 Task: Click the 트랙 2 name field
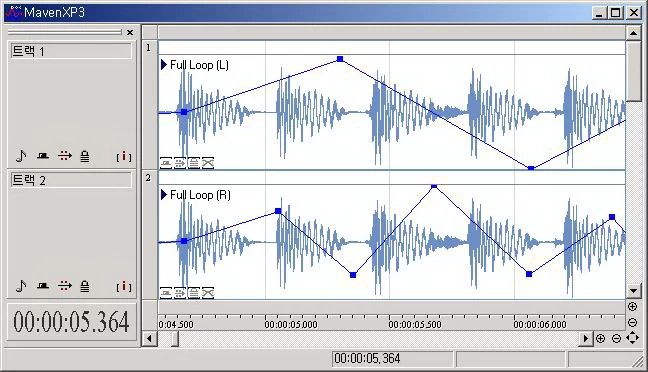coord(71,180)
